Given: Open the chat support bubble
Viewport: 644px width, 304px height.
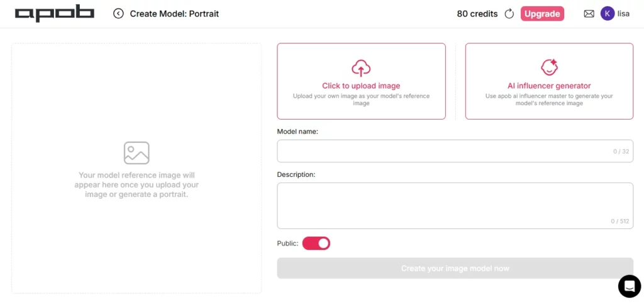Looking at the screenshot, I should [629, 286].
